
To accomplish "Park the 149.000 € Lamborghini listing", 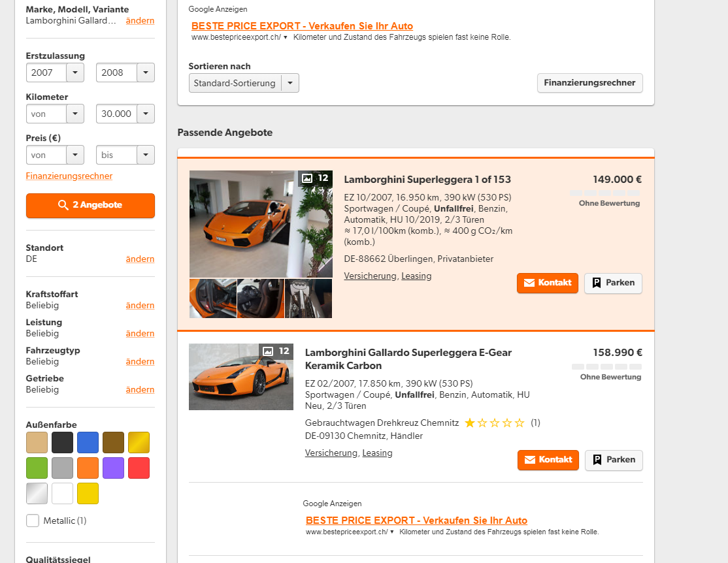I will pos(613,283).
